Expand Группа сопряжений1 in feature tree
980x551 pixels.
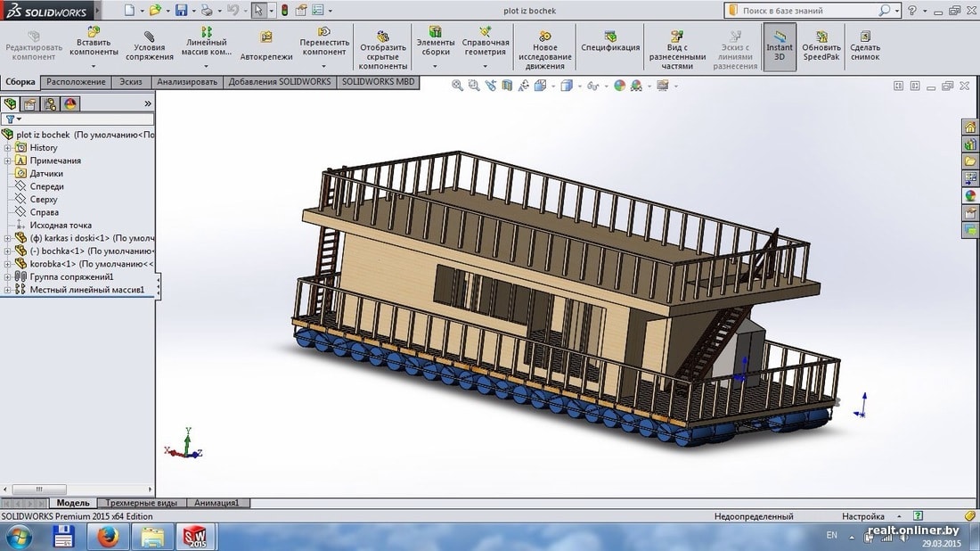point(8,277)
